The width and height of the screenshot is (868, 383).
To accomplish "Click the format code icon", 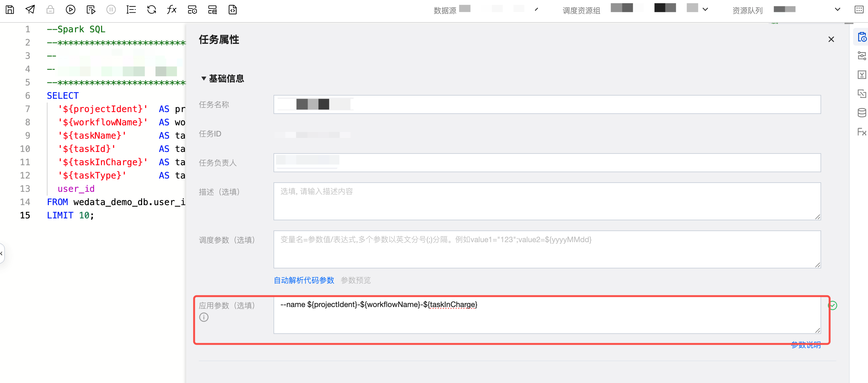I will click(x=131, y=10).
